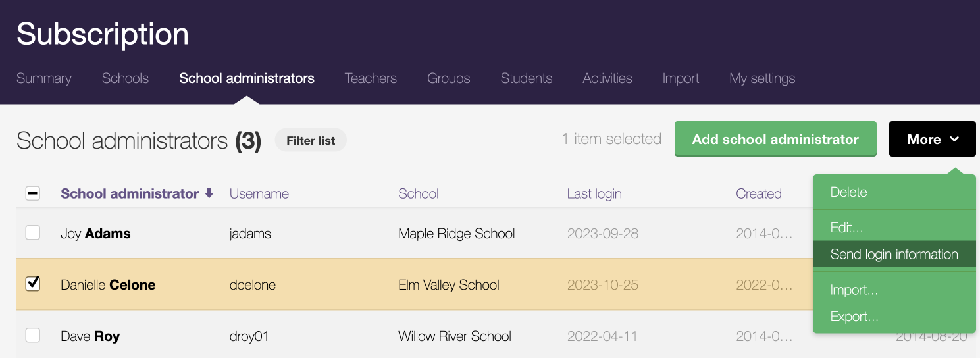This screenshot has width=980, height=358.
Task: Open the My settings tab
Action: coord(762,78)
